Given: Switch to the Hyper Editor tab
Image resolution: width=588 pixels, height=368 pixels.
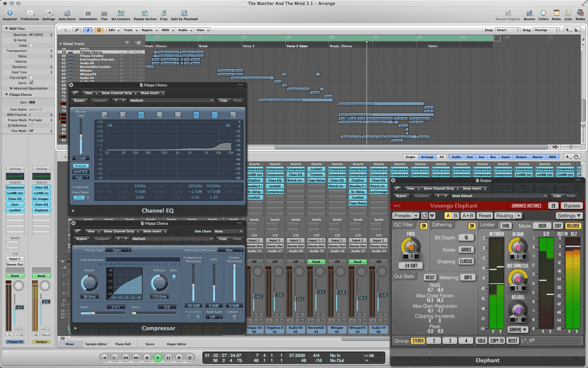Looking at the screenshot, I should 177,344.
